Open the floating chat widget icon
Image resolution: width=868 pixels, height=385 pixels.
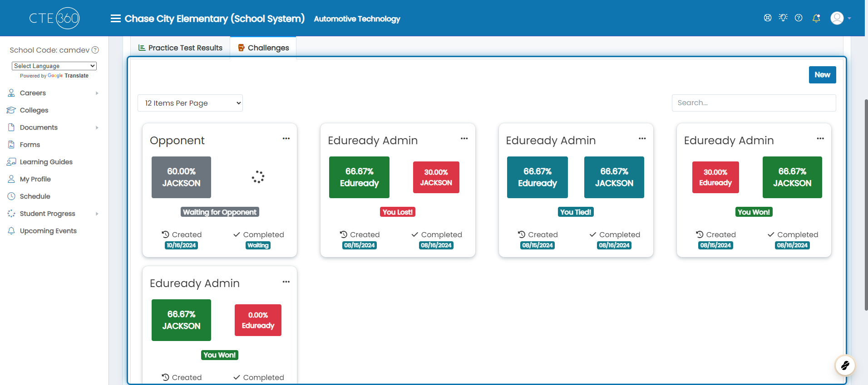pos(845,365)
